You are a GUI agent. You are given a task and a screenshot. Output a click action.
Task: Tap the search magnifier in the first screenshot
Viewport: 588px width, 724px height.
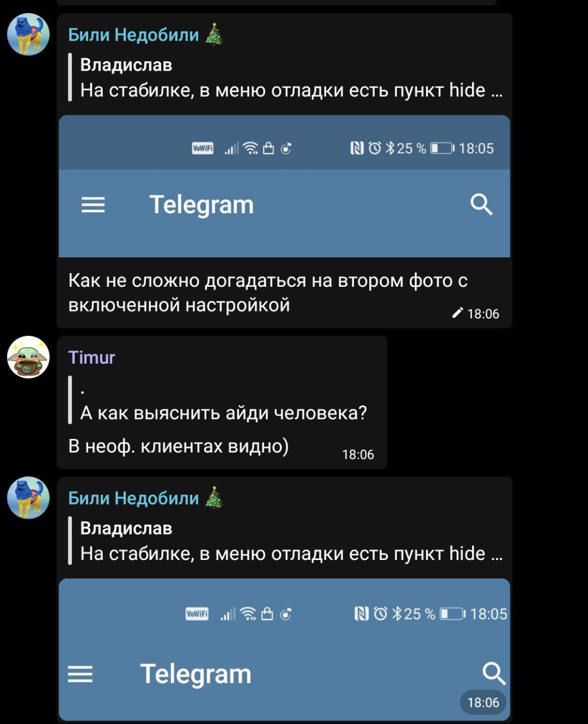click(x=481, y=204)
